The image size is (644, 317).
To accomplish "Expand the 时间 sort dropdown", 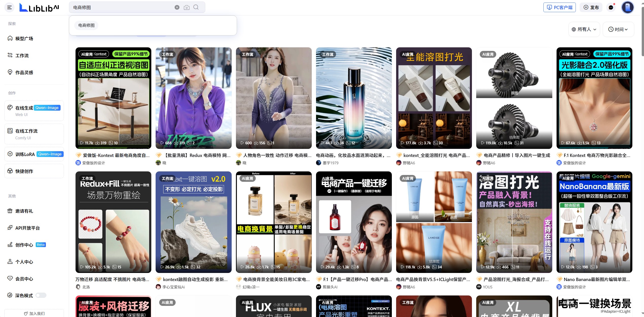I will pos(618,29).
